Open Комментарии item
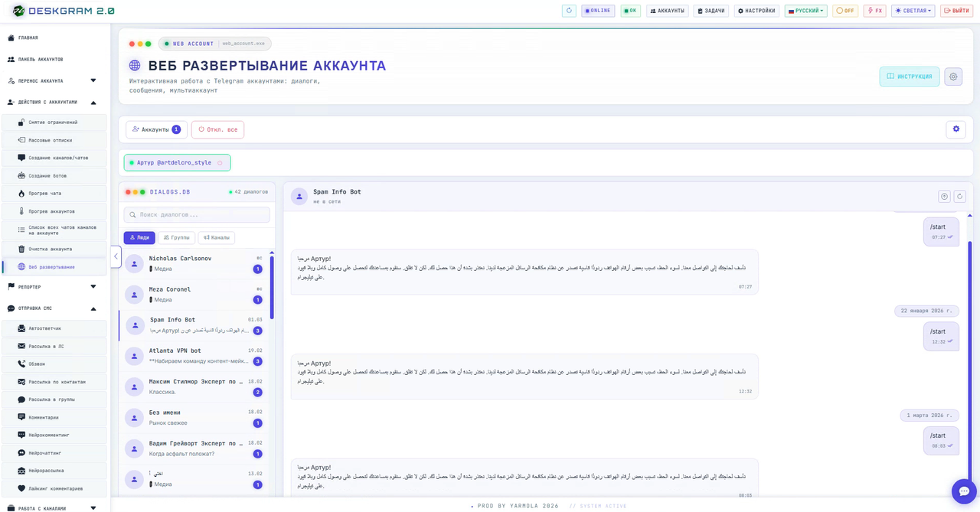Screen dimensions: 980x512 point(55,417)
